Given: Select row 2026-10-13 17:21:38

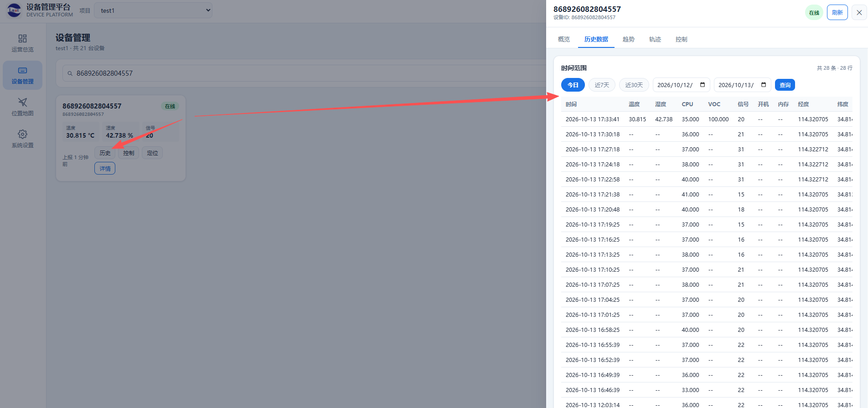Looking at the screenshot, I should click(x=707, y=195).
